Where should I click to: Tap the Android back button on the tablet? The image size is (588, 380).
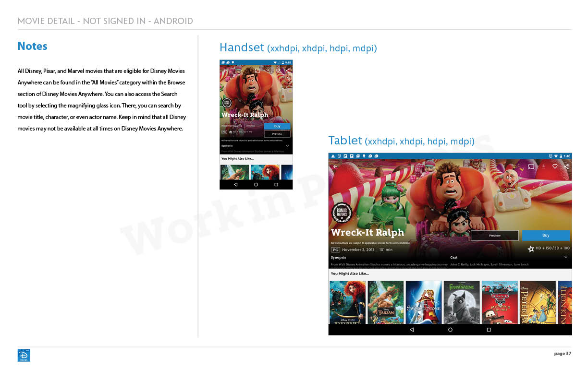(x=412, y=330)
